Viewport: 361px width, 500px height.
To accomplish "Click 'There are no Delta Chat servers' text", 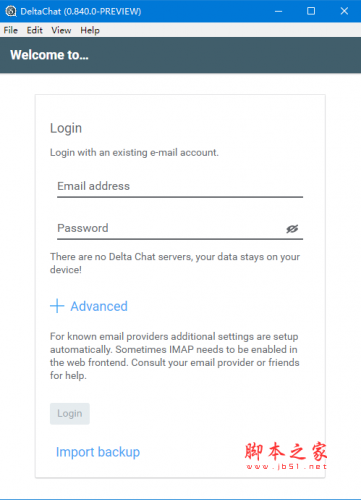I will pyautogui.click(x=175, y=263).
